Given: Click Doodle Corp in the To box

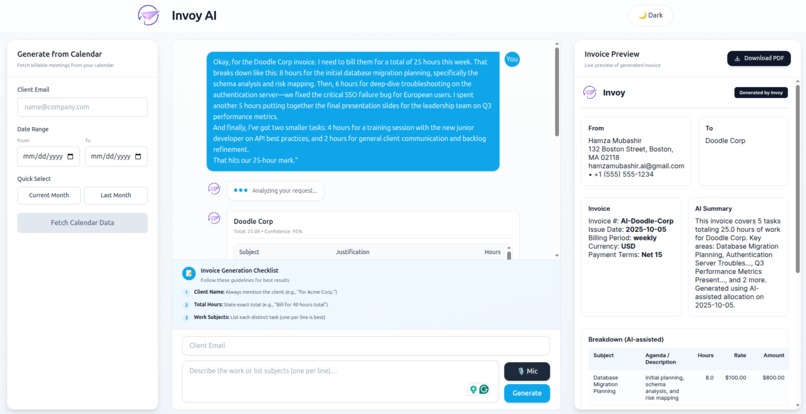Looking at the screenshot, I should click(725, 140).
